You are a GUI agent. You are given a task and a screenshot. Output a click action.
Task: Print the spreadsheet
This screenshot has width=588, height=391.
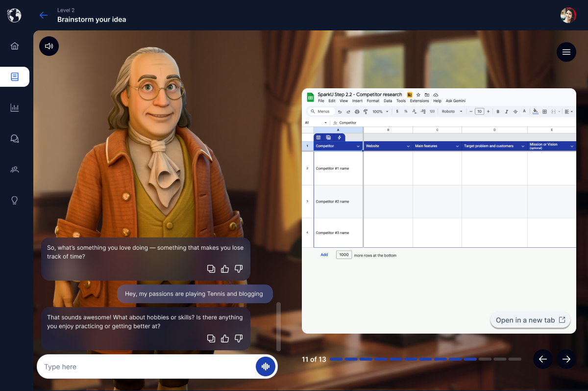tap(357, 112)
